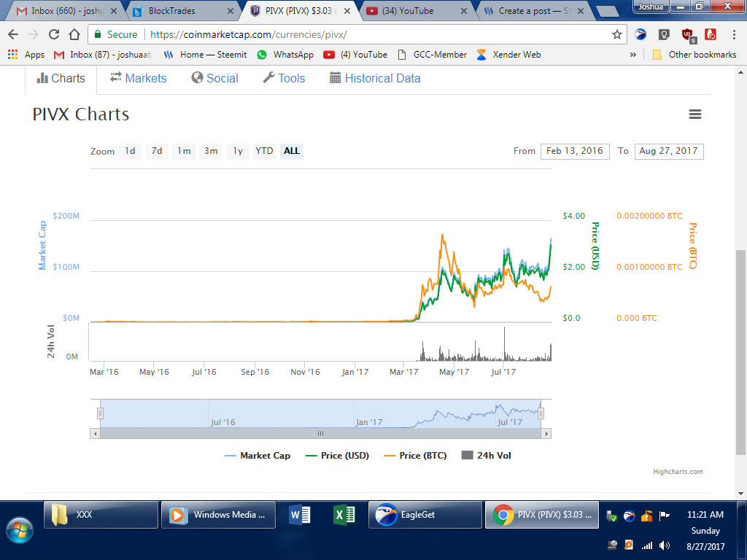
Task: Reload the page with the refresh icon
Action: [54, 34]
